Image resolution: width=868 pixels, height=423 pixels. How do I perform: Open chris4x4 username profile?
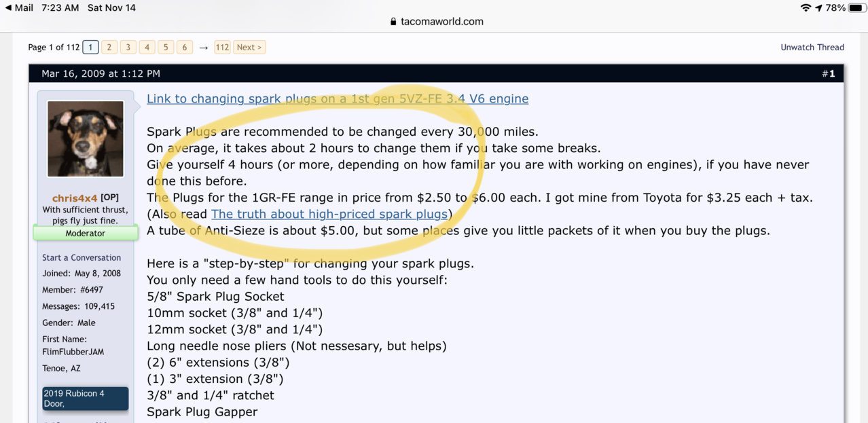(x=75, y=198)
